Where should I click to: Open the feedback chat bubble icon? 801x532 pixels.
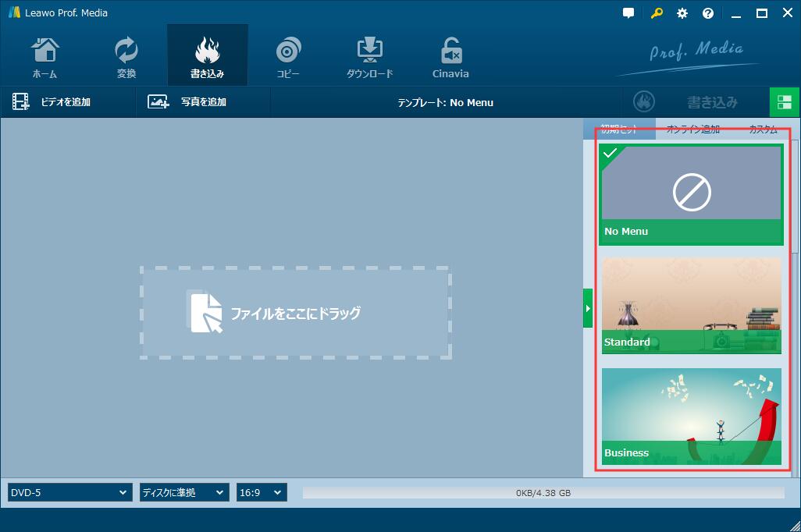tap(628, 13)
